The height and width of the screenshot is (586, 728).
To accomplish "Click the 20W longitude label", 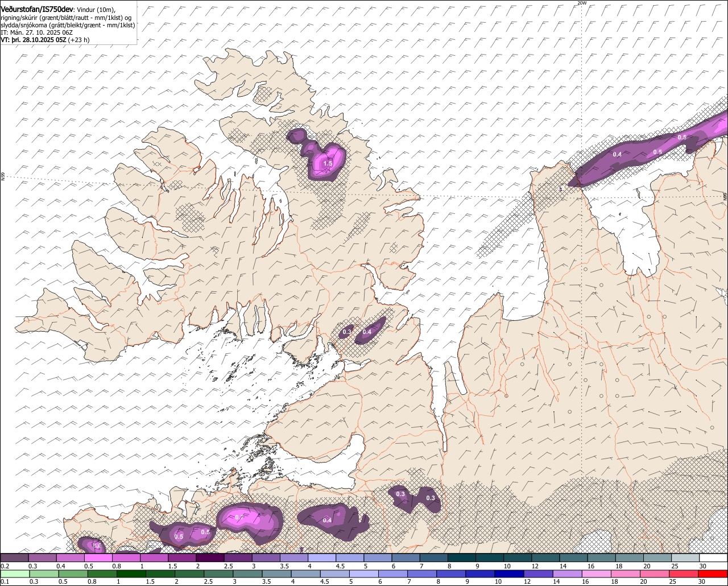I will (581, 3).
